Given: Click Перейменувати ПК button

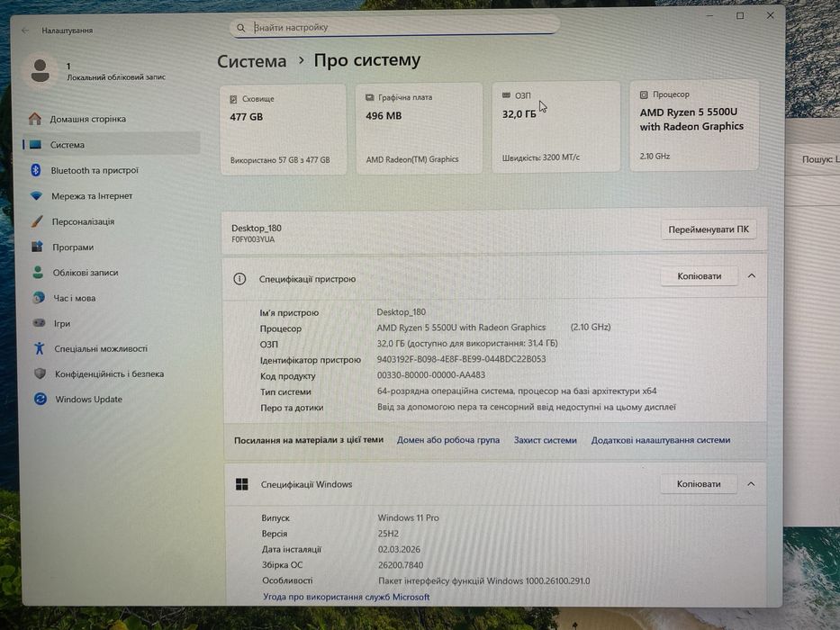Looking at the screenshot, I should pyautogui.click(x=709, y=229).
